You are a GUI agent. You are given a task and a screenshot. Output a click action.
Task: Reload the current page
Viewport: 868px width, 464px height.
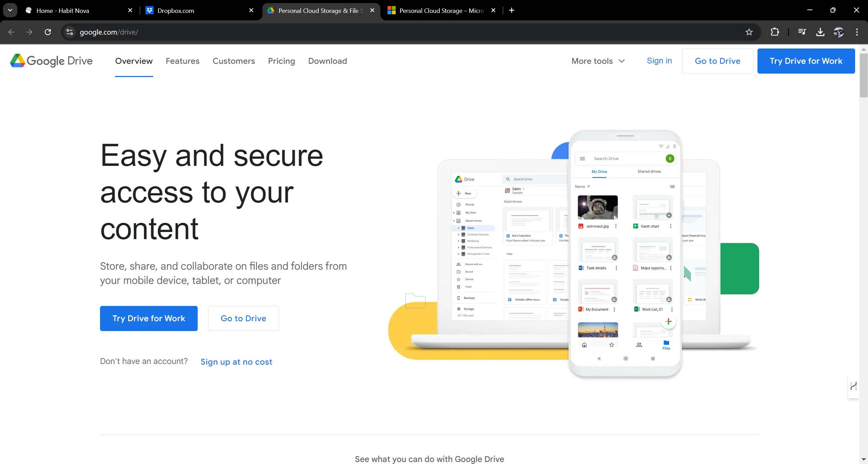coord(48,32)
